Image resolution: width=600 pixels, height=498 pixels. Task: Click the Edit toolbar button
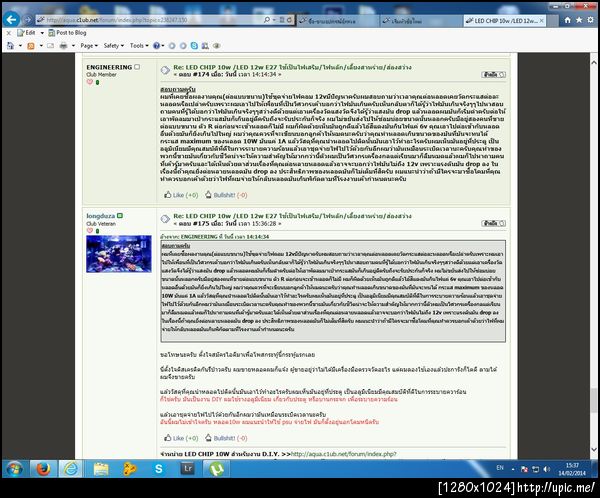tap(26, 33)
